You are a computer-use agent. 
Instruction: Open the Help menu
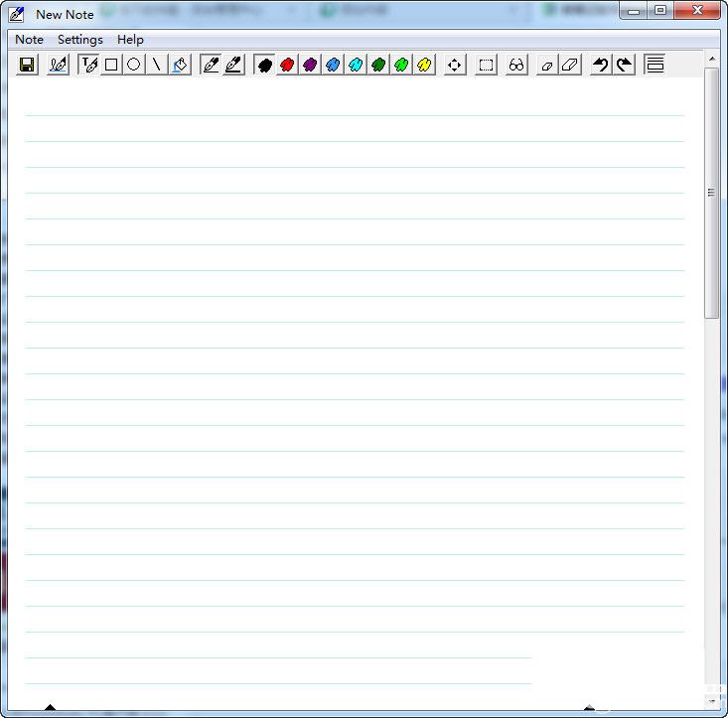tap(130, 40)
